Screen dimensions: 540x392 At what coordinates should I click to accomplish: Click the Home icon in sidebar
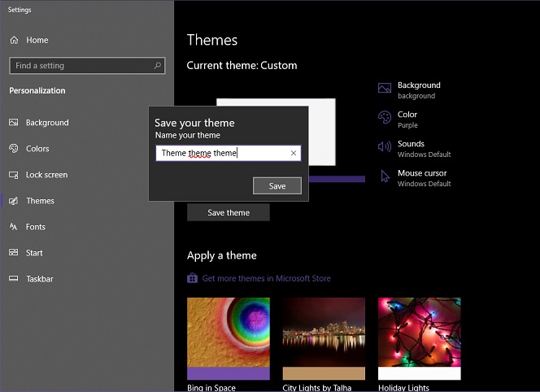tap(14, 40)
